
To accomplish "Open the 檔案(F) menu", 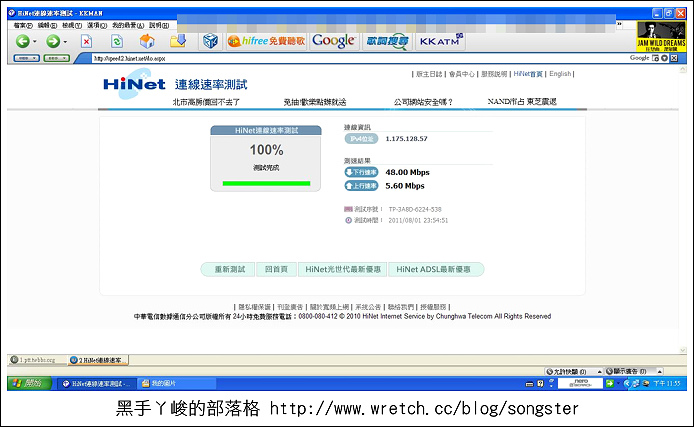I will [23, 26].
